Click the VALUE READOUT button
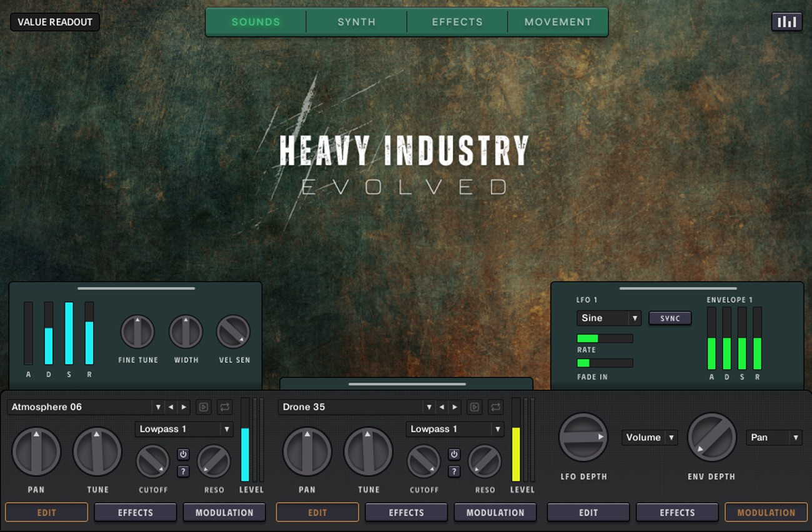 point(54,21)
